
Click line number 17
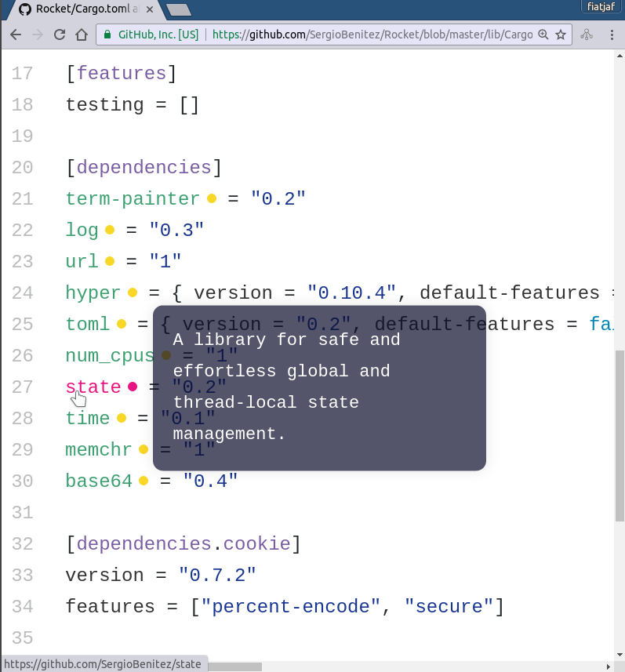click(22, 73)
